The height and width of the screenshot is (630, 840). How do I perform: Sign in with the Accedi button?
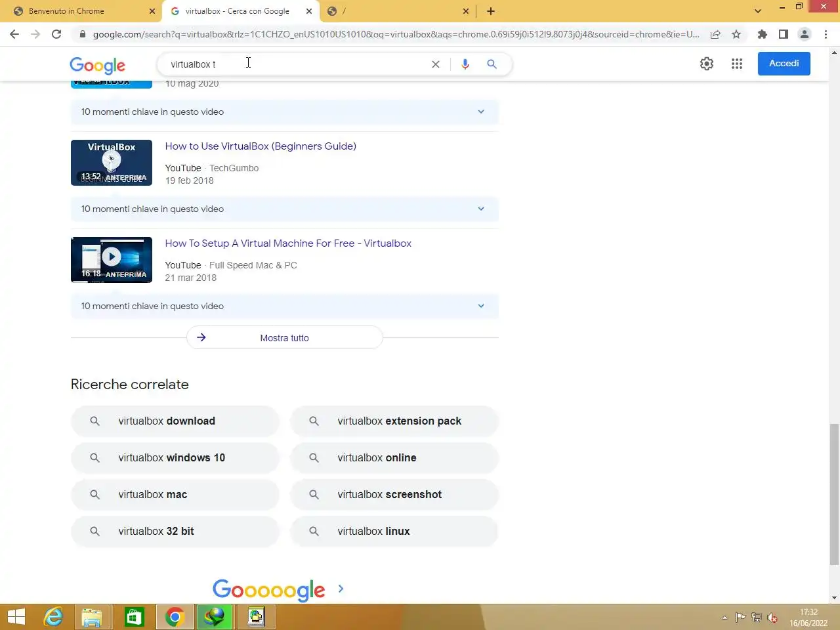coord(784,64)
